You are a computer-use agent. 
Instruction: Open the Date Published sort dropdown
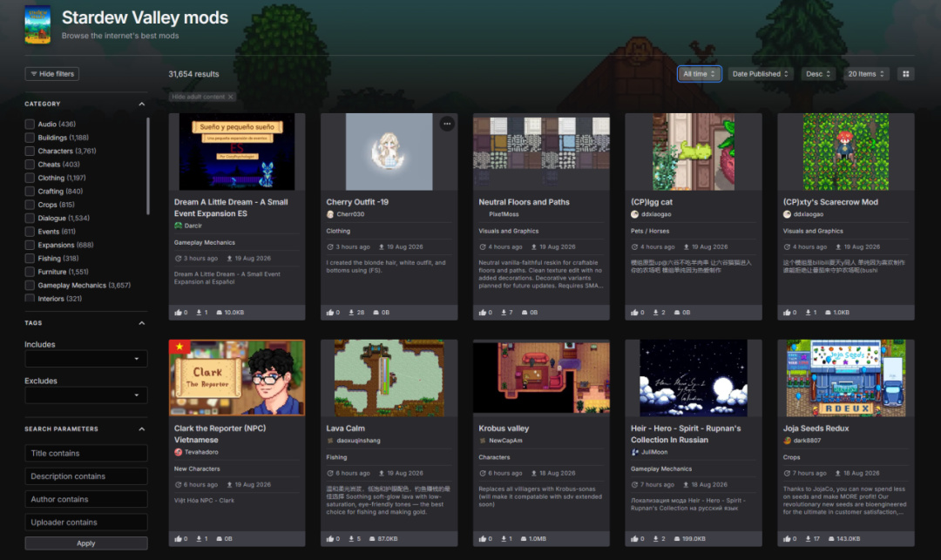click(x=761, y=74)
